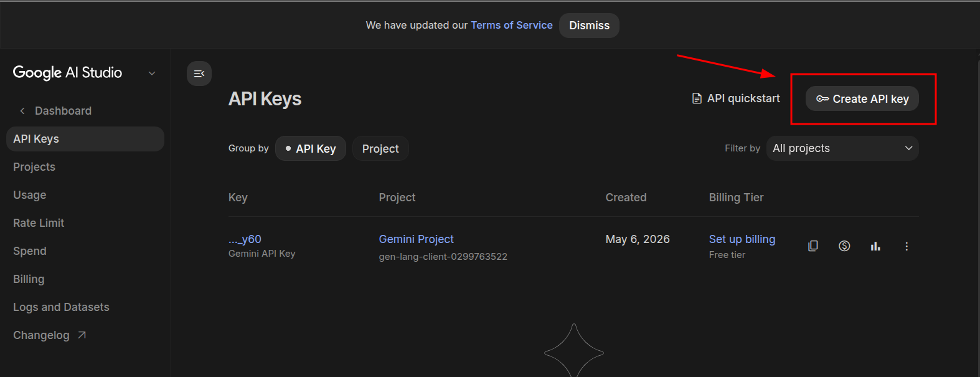Click the May 6, 2026 created date
Image resolution: width=980 pixels, height=377 pixels.
click(x=638, y=239)
